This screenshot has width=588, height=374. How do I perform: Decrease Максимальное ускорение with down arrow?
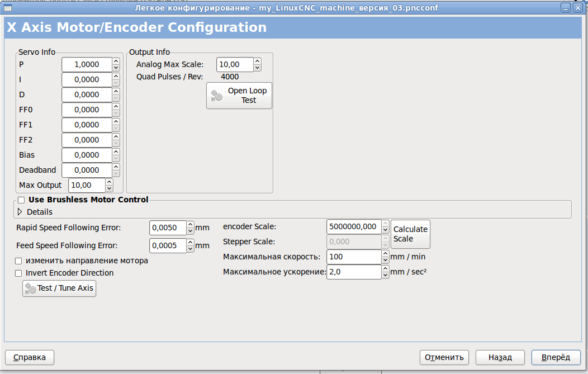(385, 275)
